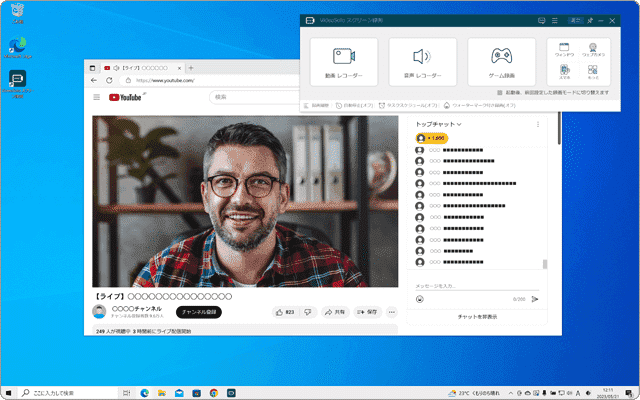The width and height of the screenshot is (640, 400).
Task: Open YouTube's hamburger guide menu
Action: tap(97, 97)
